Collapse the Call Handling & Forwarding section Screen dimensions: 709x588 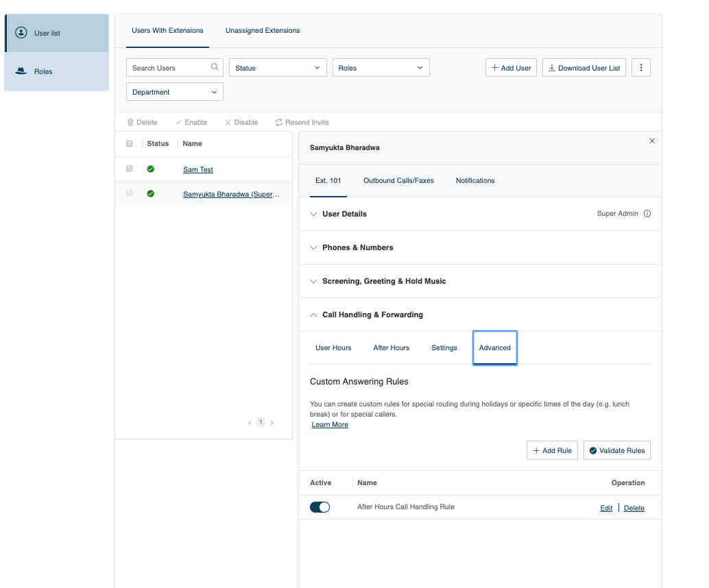point(313,315)
